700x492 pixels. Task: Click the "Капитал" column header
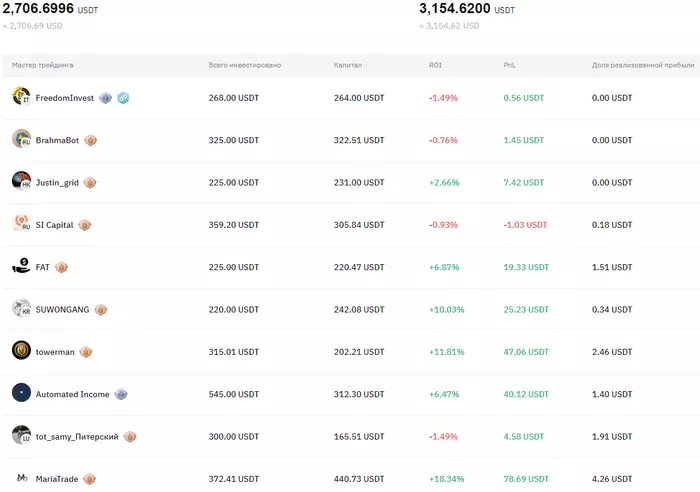pos(348,65)
